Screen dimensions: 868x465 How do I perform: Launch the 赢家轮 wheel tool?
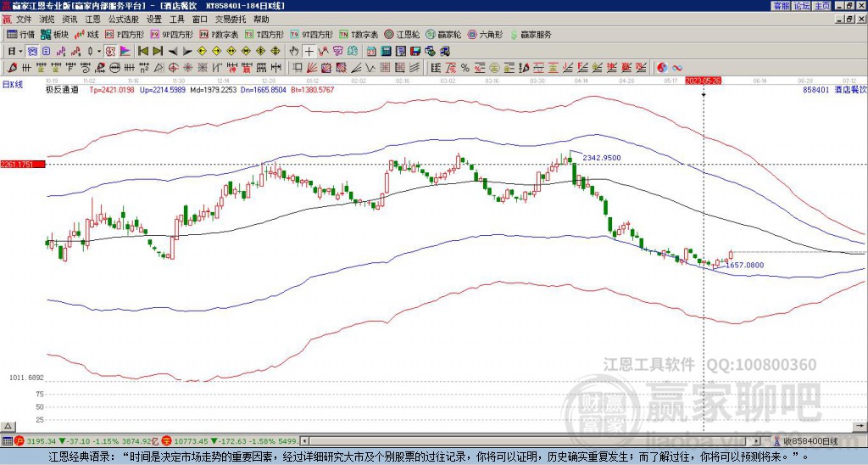[443, 34]
